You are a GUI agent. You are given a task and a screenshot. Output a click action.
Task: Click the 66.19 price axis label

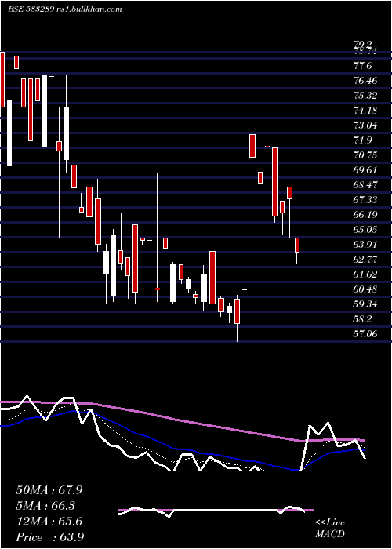[x=365, y=214]
